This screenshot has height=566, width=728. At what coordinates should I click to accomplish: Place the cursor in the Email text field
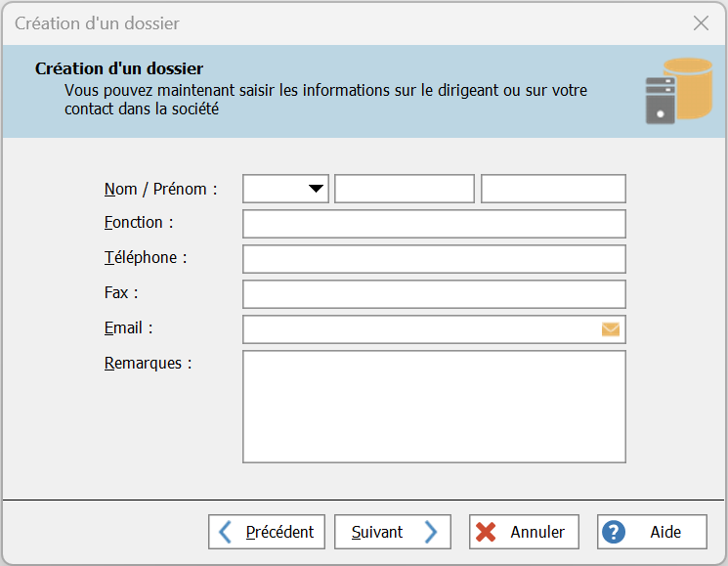tap(420, 329)
